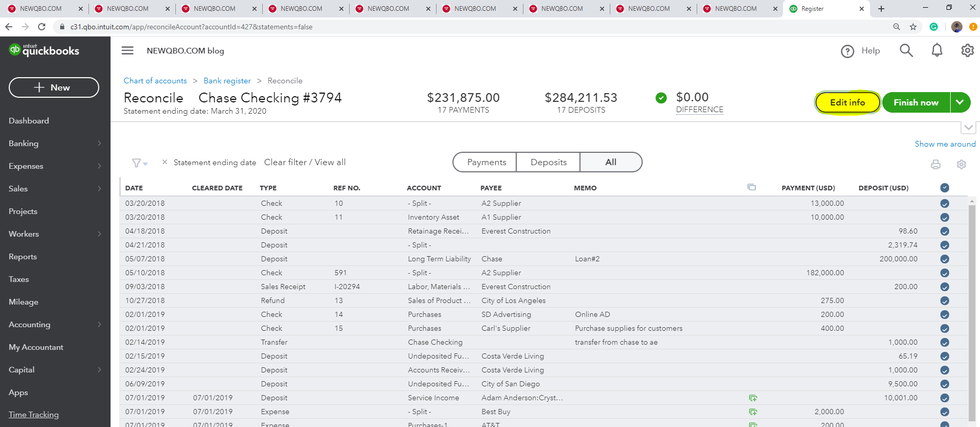Expand the Accounting sidebar submenu
980x427 pixels.
point(99,325)
